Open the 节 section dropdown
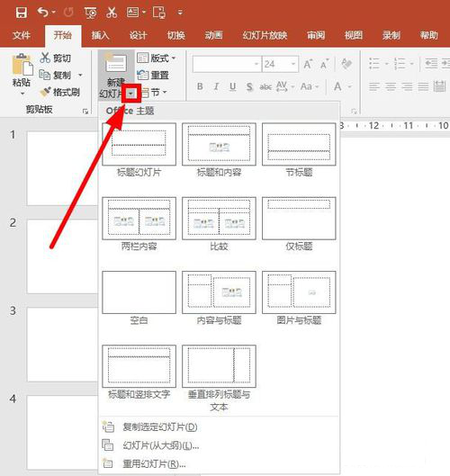This screenshot has height=476, width=450. [155, 92]
